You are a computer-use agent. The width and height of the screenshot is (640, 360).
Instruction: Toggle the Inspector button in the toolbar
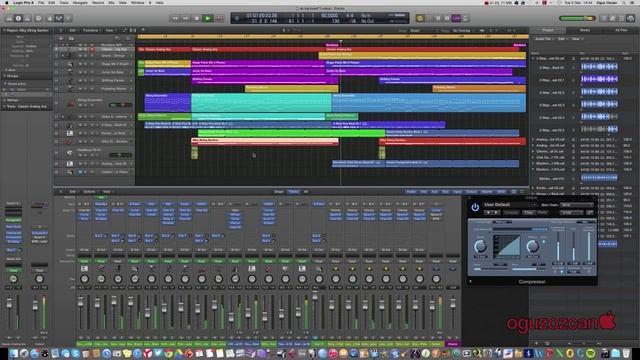[18, 18]
